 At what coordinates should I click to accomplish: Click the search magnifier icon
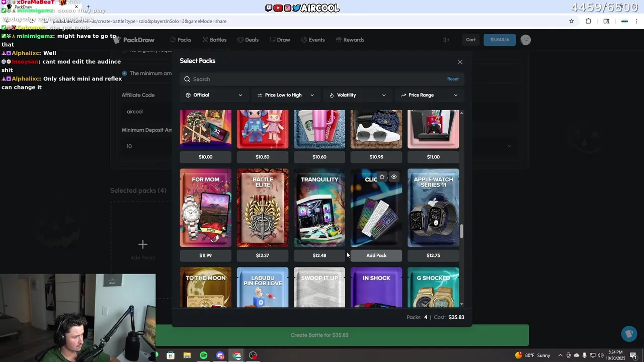pos(187,79)
